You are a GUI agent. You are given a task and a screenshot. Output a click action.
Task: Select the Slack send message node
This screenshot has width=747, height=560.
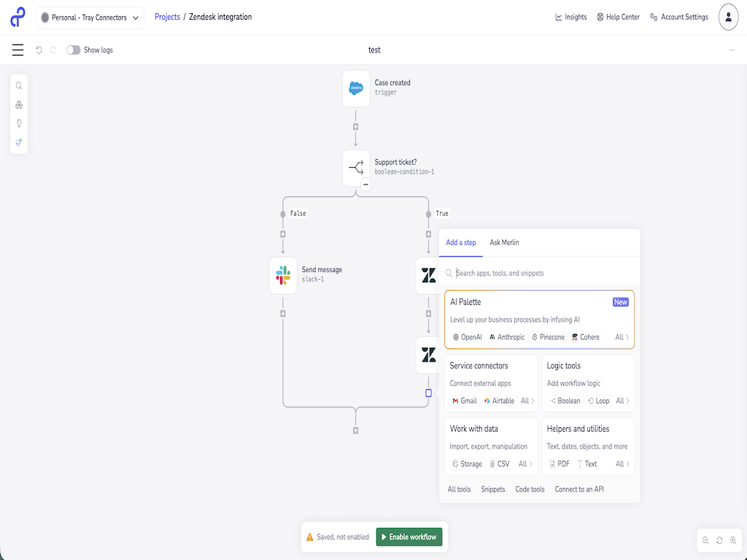point(283,276)
